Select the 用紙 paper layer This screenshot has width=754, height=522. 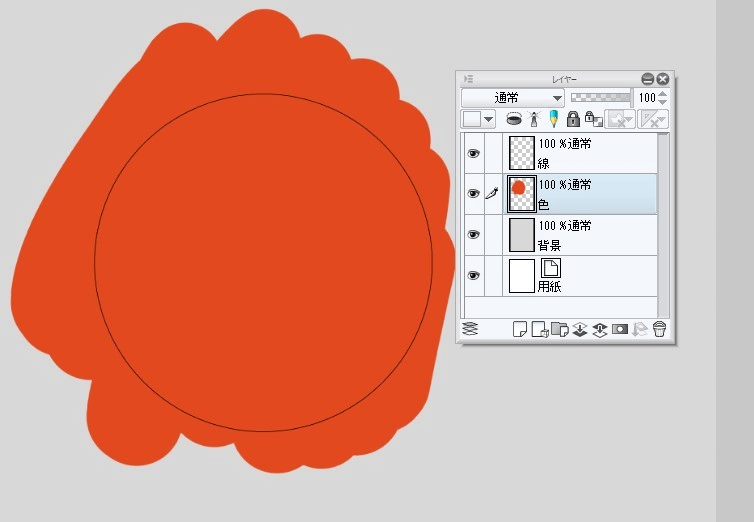point(590,276)
